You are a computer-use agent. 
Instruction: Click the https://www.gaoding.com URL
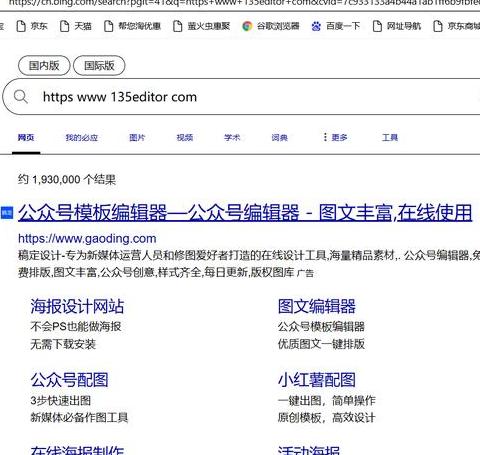point(87,239)
